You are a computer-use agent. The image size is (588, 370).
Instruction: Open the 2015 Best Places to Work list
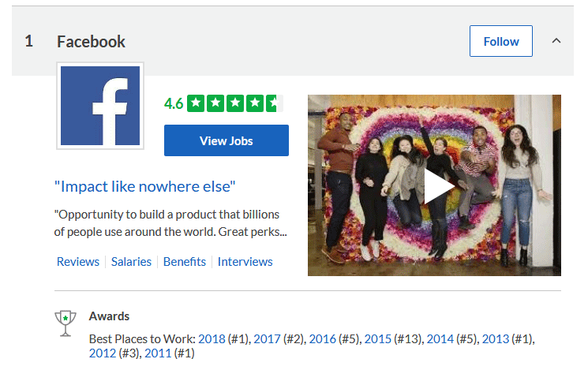(378, 339)
